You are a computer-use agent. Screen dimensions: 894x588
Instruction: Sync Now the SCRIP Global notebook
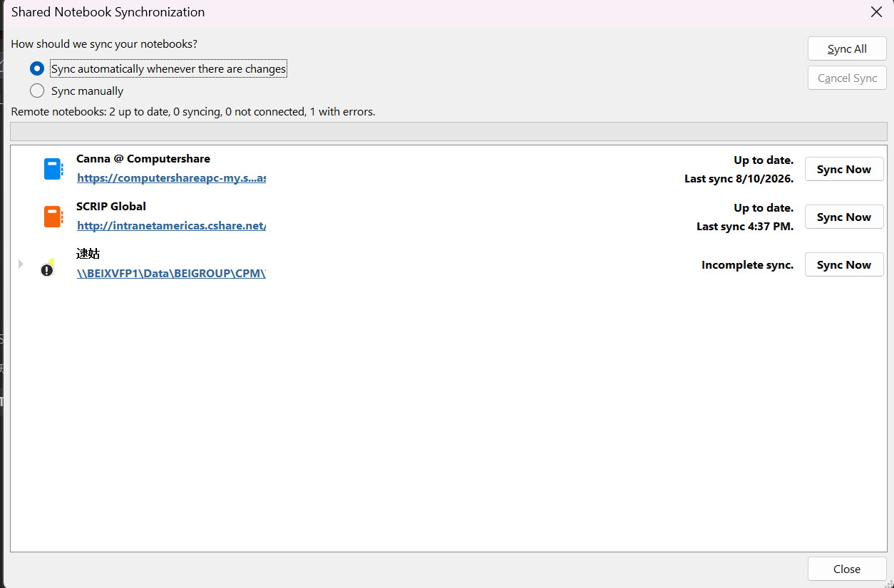[x=844, y=217]
